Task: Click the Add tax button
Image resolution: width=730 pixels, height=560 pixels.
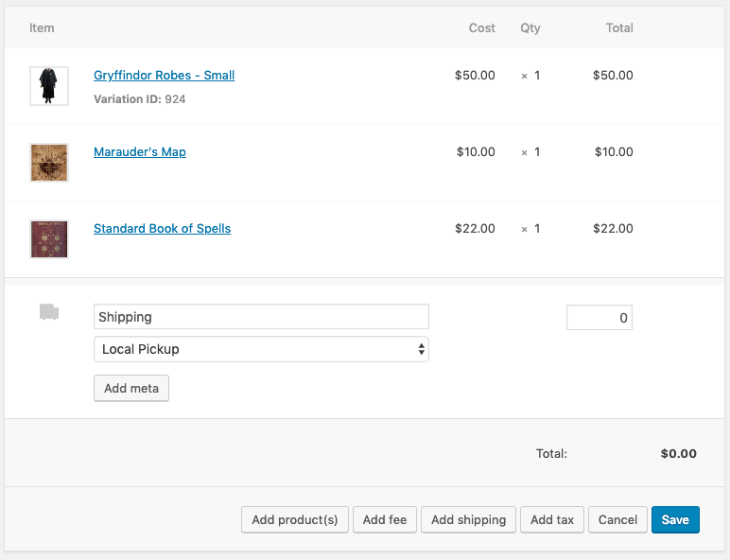Action: coord(552,520)
